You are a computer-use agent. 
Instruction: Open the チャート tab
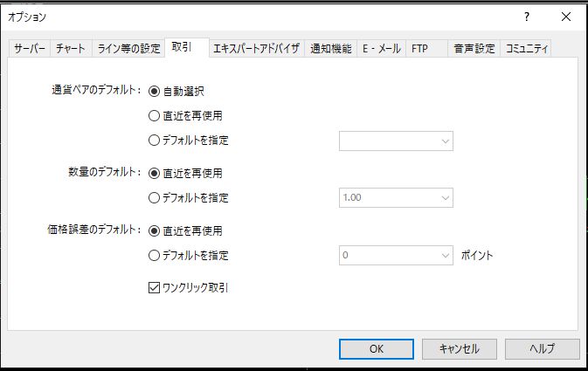coord(71,49)
